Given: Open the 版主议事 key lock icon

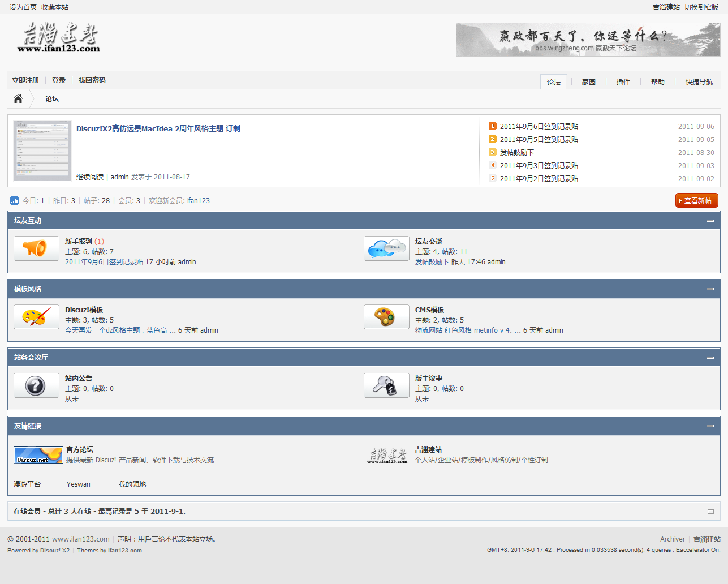Looking at the screenshot, I should [386, 385].
